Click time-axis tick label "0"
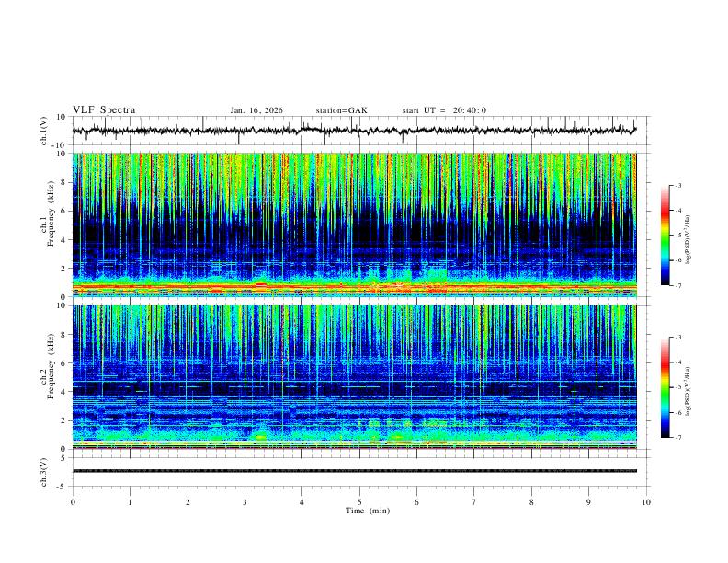The width and height of the screenshot is (728, 563). click(73, 502)
